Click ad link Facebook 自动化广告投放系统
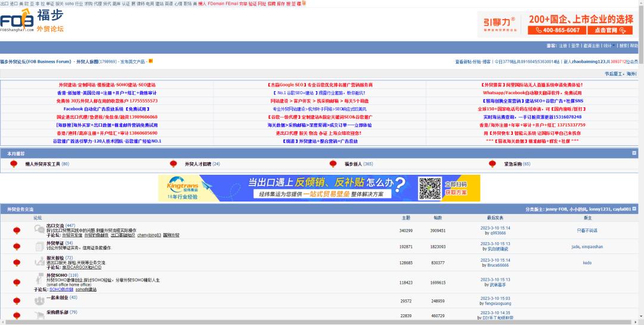Image resolution: width=644 pixels, height=325 pixels. pos(107,109)
